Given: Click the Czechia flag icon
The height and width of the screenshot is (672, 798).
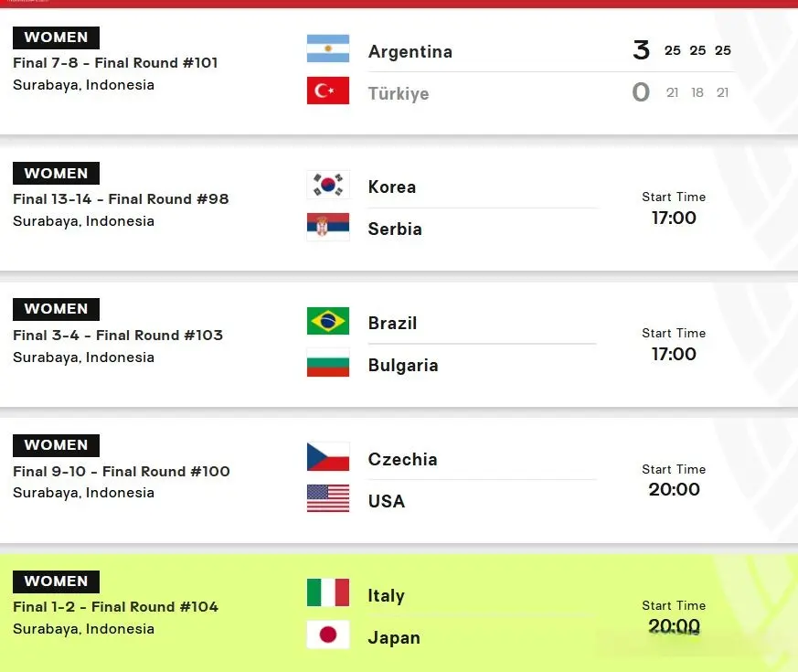Looking at the screenshot, I should [327, 457].
